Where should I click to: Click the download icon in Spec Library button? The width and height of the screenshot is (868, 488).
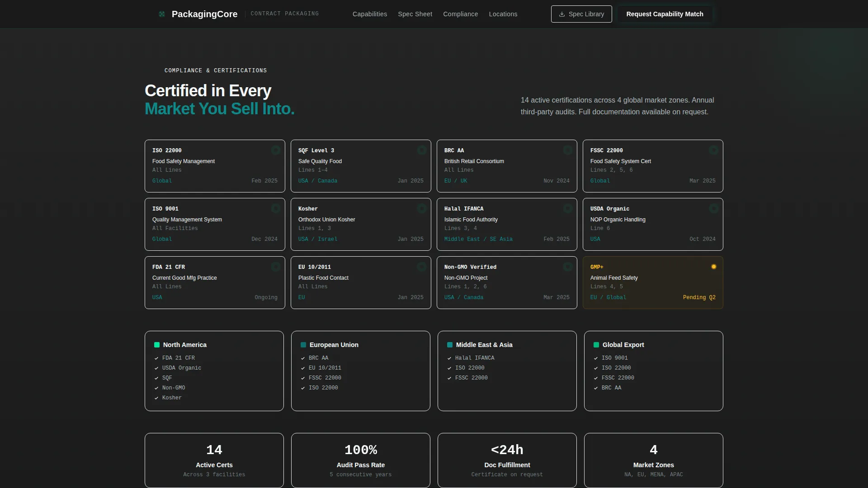coord(562,14)
